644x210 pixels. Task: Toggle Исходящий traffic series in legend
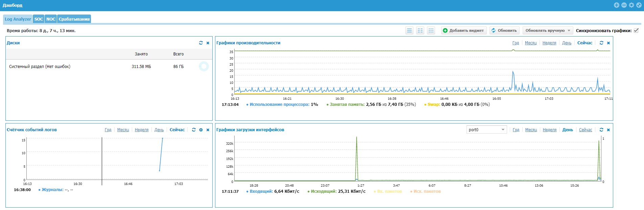(x=336, y=191)
